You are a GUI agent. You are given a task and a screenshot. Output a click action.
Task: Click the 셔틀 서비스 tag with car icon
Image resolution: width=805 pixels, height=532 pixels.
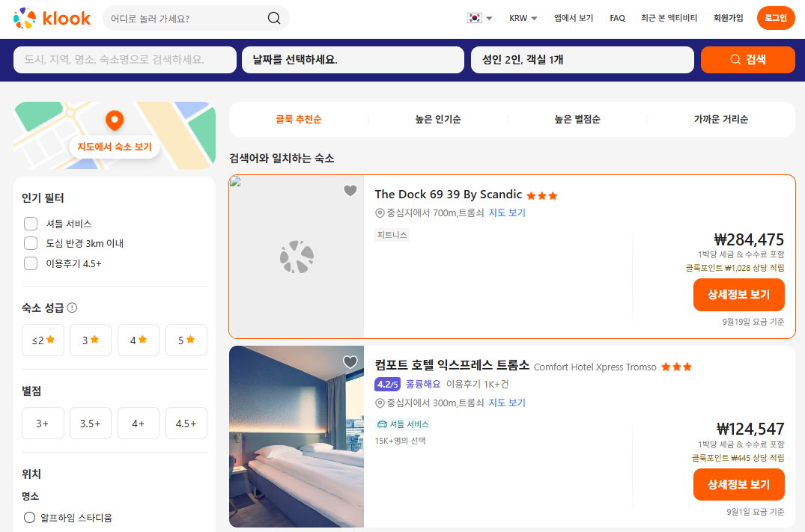coord(403,424)
